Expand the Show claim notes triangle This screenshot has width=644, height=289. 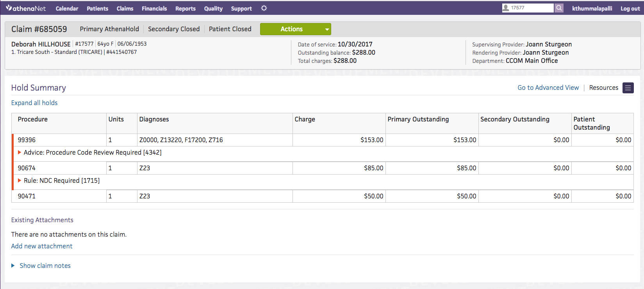(x=13, y=266)
